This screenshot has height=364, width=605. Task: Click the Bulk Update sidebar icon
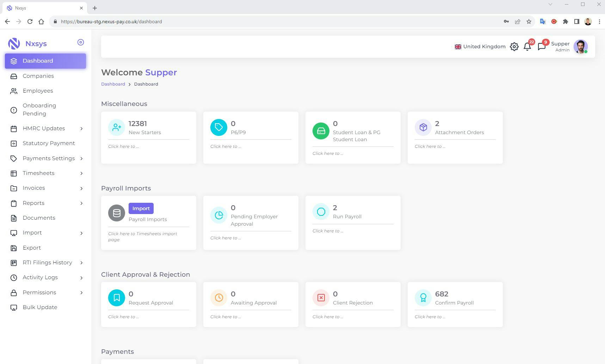pyautogui.click(x=13, y=307)
